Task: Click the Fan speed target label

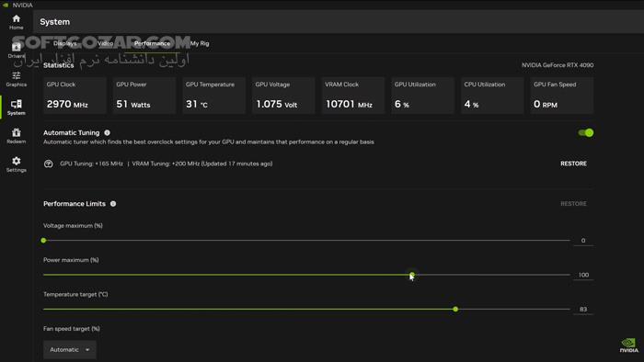Action: click(x=72, y=329)
